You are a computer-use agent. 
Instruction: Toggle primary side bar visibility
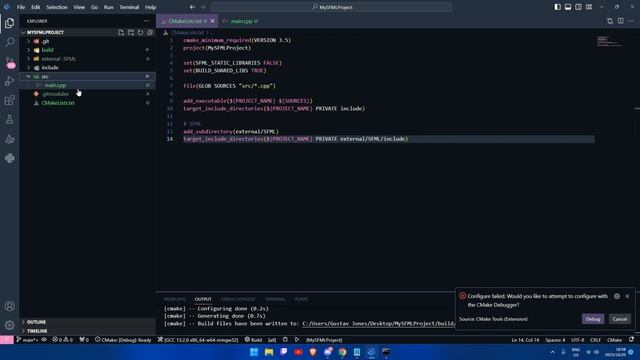coord(558,7)
